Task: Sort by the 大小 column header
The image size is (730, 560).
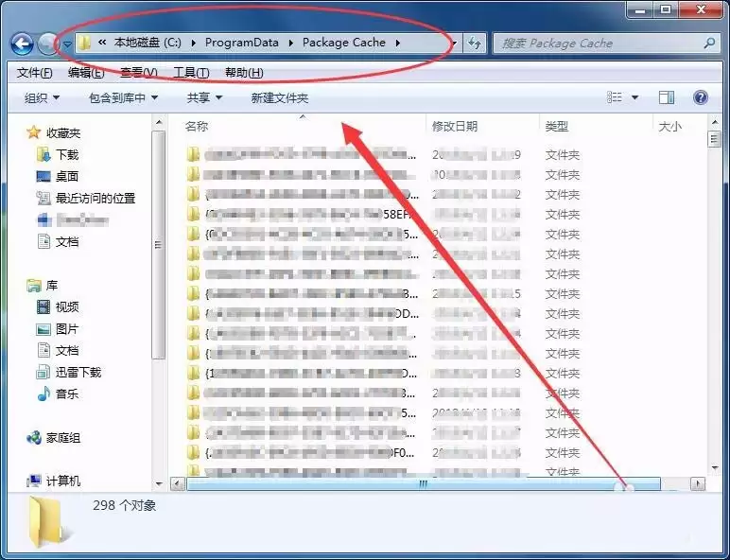Action: click(669, 126)
